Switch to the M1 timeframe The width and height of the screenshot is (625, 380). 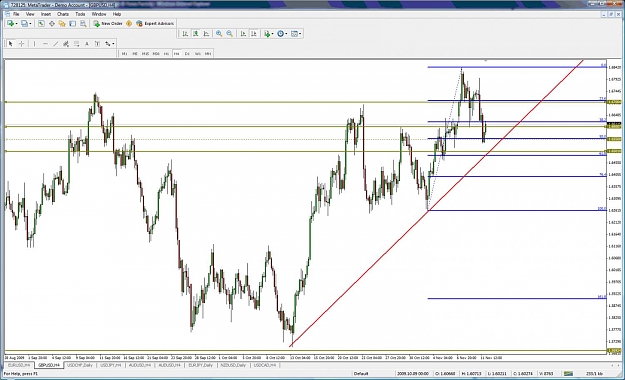(124, 53)
